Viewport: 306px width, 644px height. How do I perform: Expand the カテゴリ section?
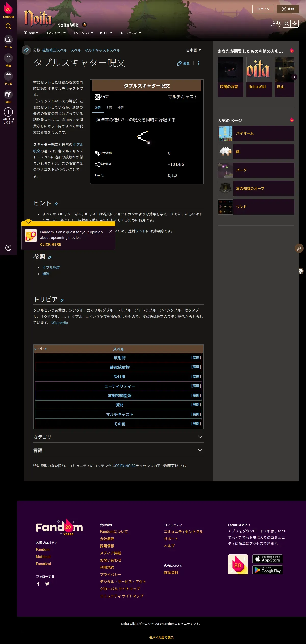[119, 437]
